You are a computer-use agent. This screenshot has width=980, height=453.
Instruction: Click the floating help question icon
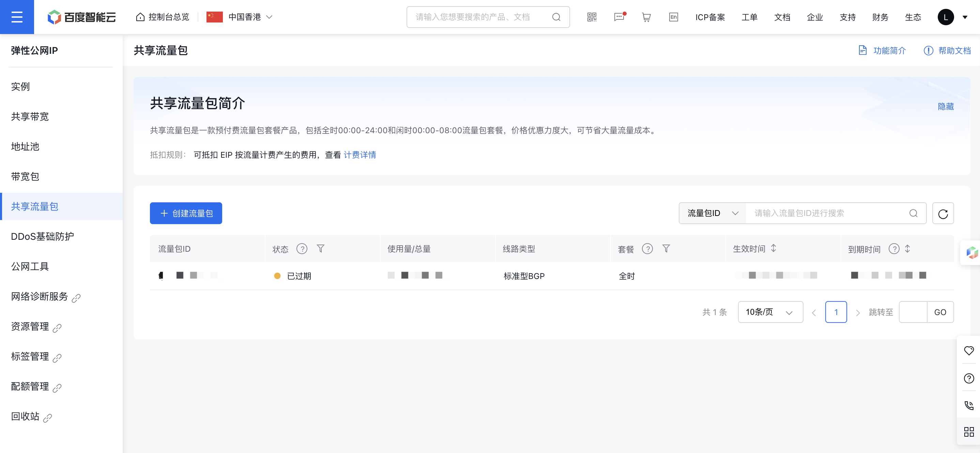click(969, 378)
